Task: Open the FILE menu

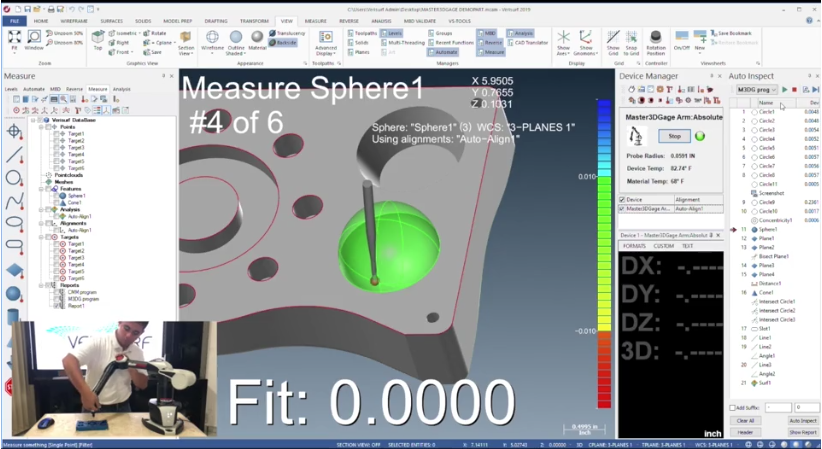Action: 15,21
